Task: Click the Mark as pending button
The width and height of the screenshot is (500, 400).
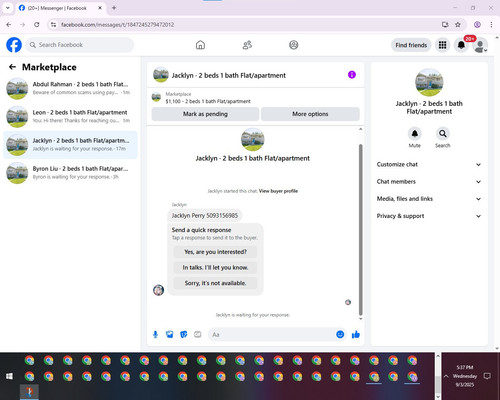Action: click(205, 114)
